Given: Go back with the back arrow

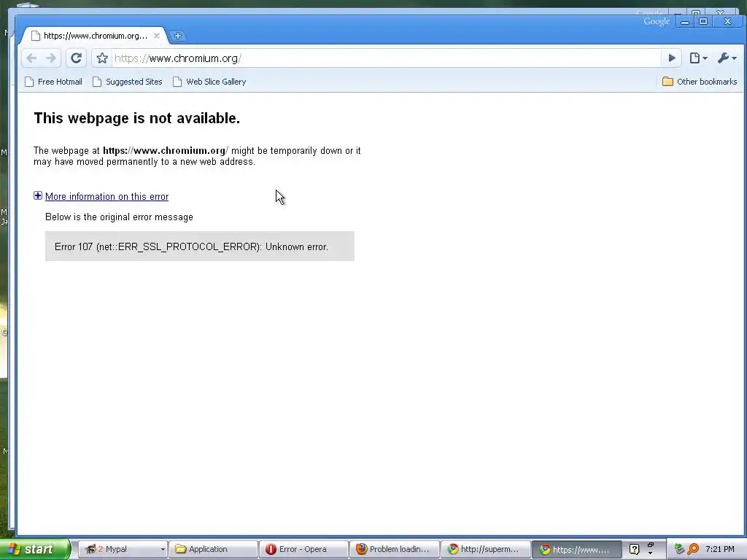Looking at the screenshot, I should (x=31, y=58).
